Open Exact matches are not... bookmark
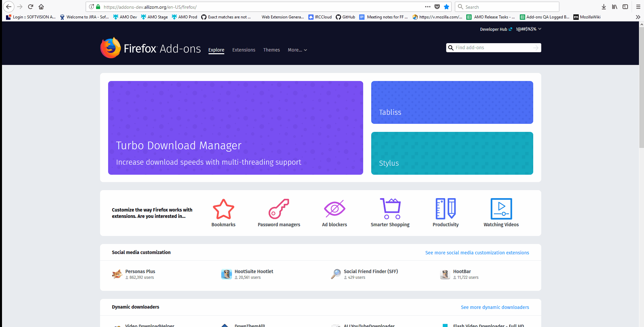 (226, 17)
